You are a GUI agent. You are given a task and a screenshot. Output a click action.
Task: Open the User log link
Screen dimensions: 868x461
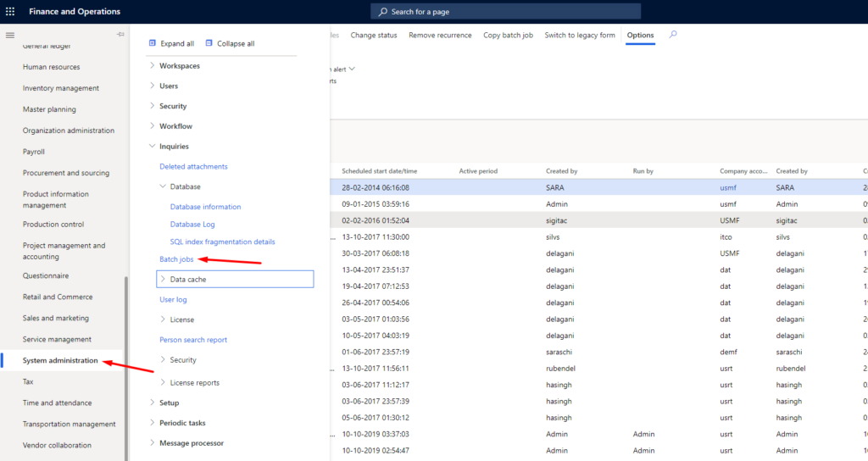coord(173,299)
